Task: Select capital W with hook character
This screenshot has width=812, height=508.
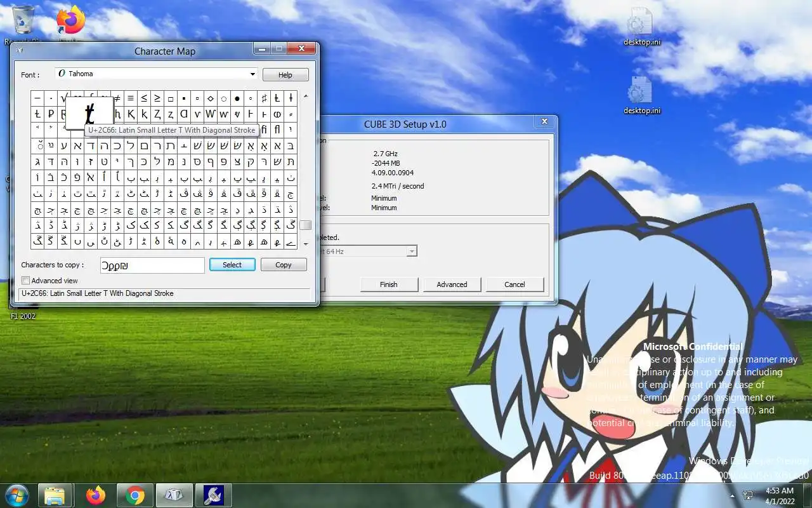Action: tap(211, 114)
